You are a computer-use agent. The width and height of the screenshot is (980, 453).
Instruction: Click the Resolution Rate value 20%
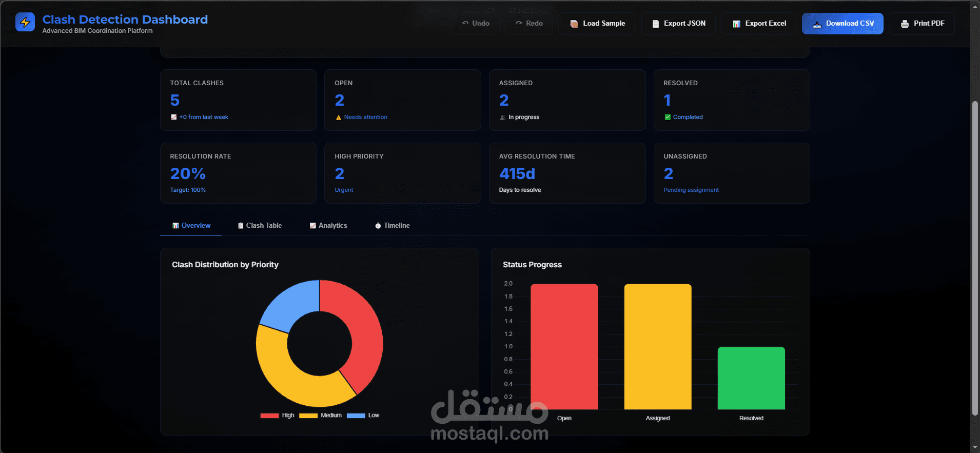click(x=188, y=173)
